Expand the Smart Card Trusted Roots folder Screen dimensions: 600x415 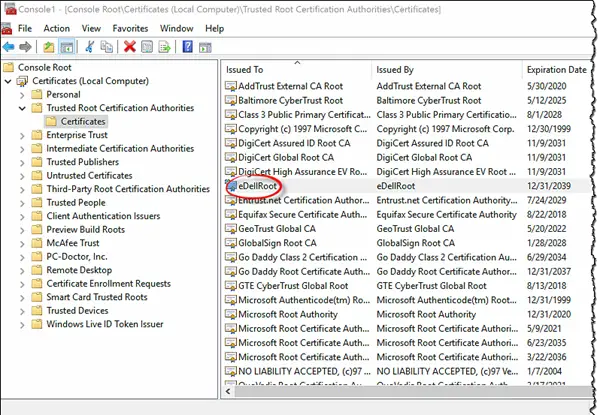[22, 298]
